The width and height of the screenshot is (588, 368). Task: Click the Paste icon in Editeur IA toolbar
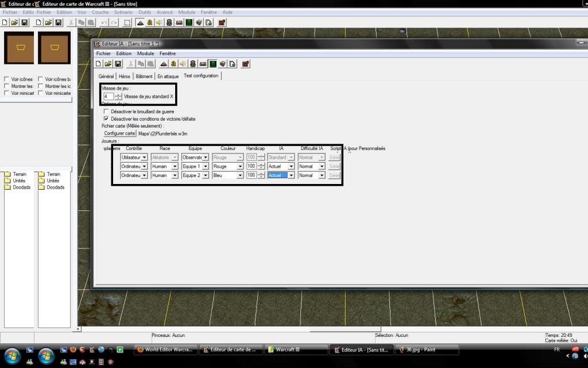point(150,64)
